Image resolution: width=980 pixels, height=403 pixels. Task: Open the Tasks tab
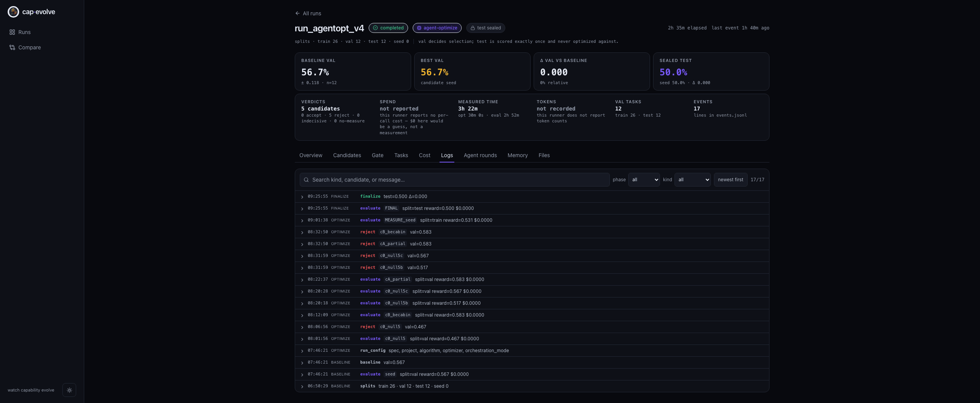pos(401,155)
